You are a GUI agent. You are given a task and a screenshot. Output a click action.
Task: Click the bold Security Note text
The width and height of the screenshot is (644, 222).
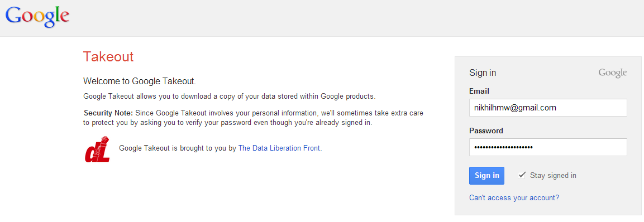tap(108, 113)
